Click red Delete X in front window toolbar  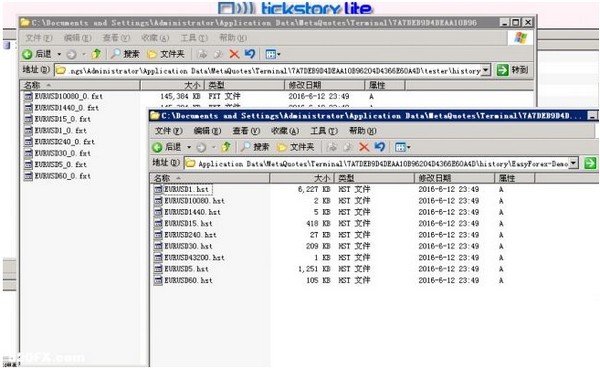364,147
